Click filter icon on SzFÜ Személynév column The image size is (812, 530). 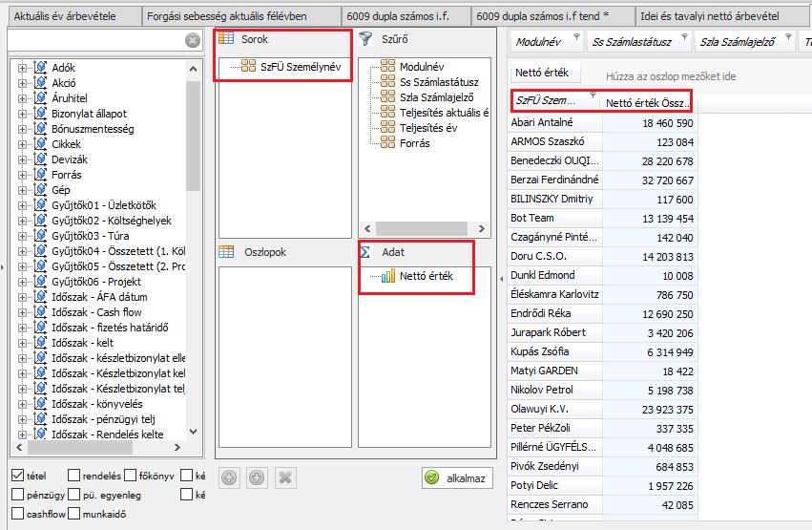tap(593, 95)
